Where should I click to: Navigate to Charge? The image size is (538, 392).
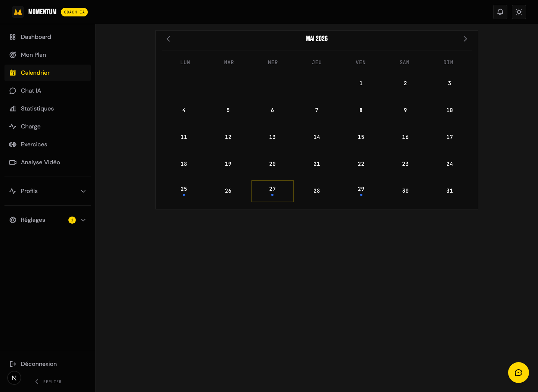coord(47,127)
